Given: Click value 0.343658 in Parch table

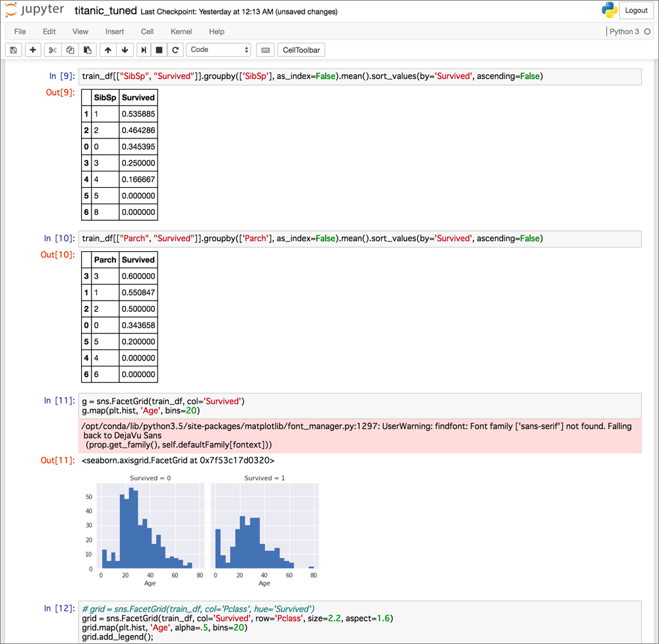Looking at the screenshot, I should tap(138, 326).
